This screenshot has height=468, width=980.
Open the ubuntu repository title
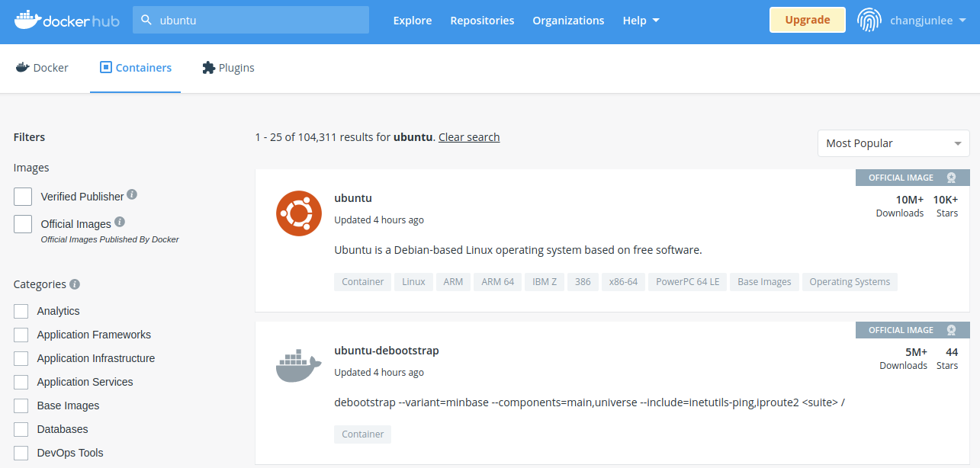(x=353, y=198)
